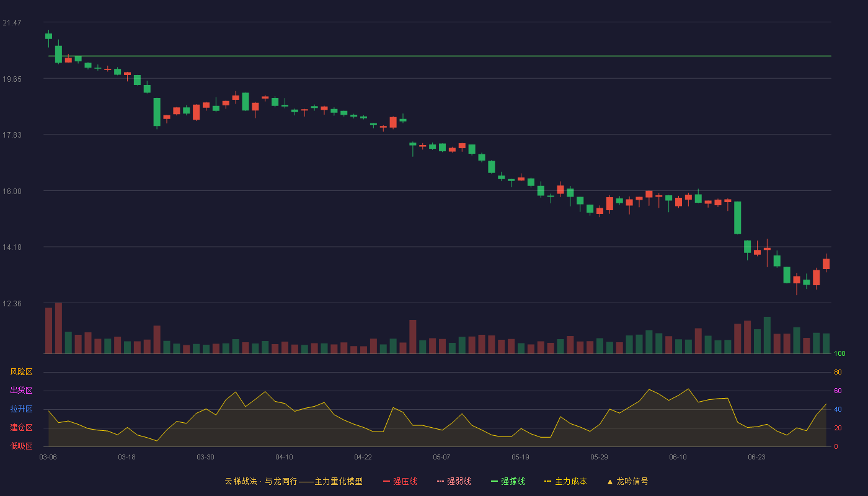Click the red 0 indicator axis value
Viewport: 868px width, 496px height.
(836, 446)
